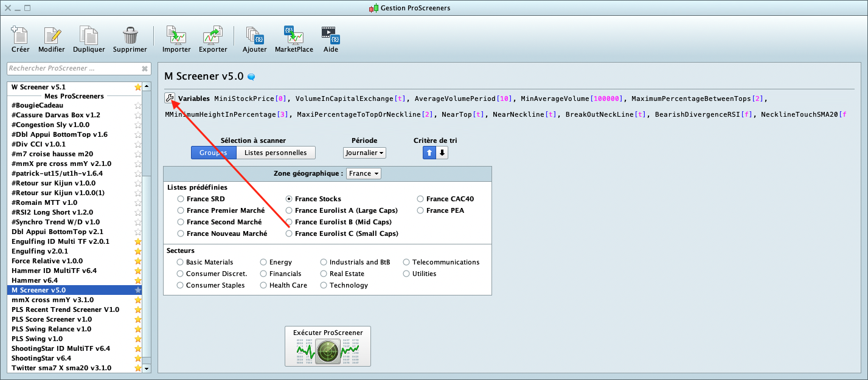Open the MarketPlace toolbar icon
Image resolution: width=868 pixels, height=380 pixels.
[x=294, y=36]
